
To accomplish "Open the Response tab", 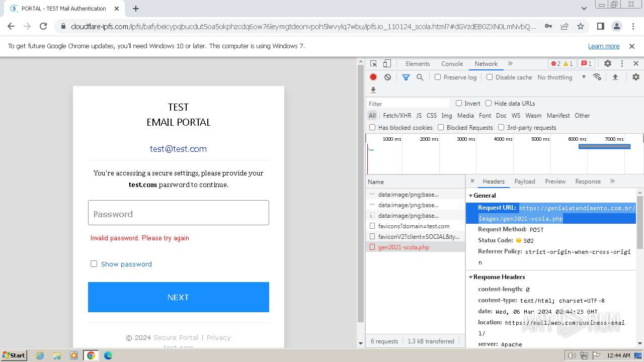I will 588,181.
